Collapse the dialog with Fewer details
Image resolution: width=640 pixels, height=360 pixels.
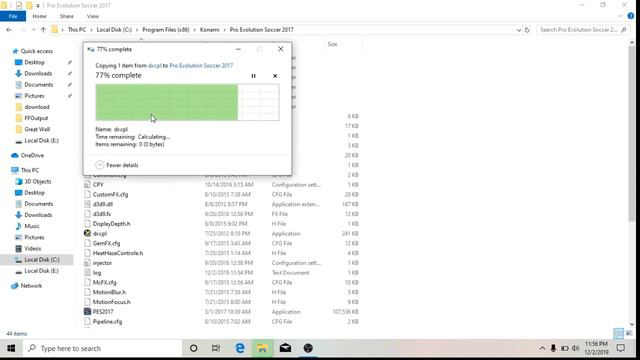pos(117,165)
